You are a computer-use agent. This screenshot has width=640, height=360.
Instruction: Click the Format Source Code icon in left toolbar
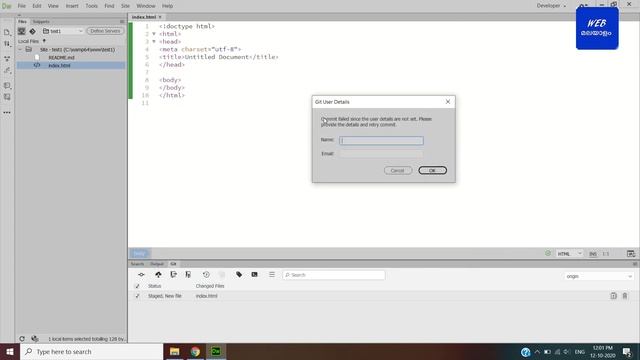point(7,86)
